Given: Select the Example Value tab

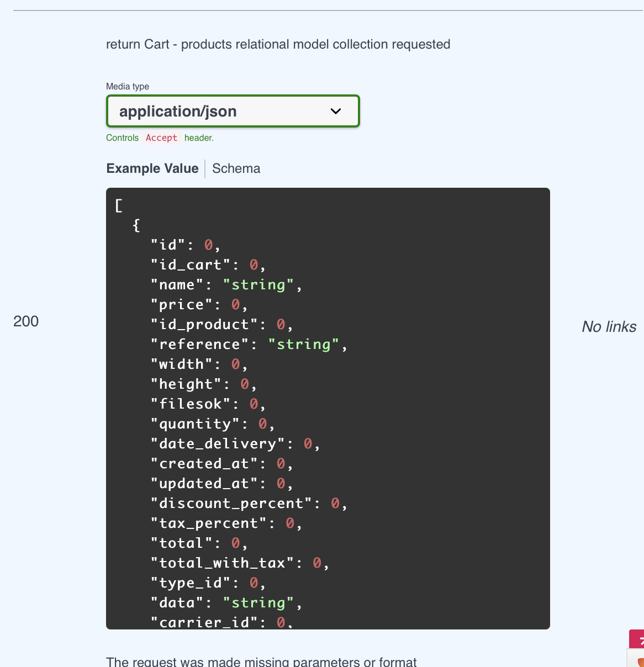Looking at the screenshot, I should (152, 168).
